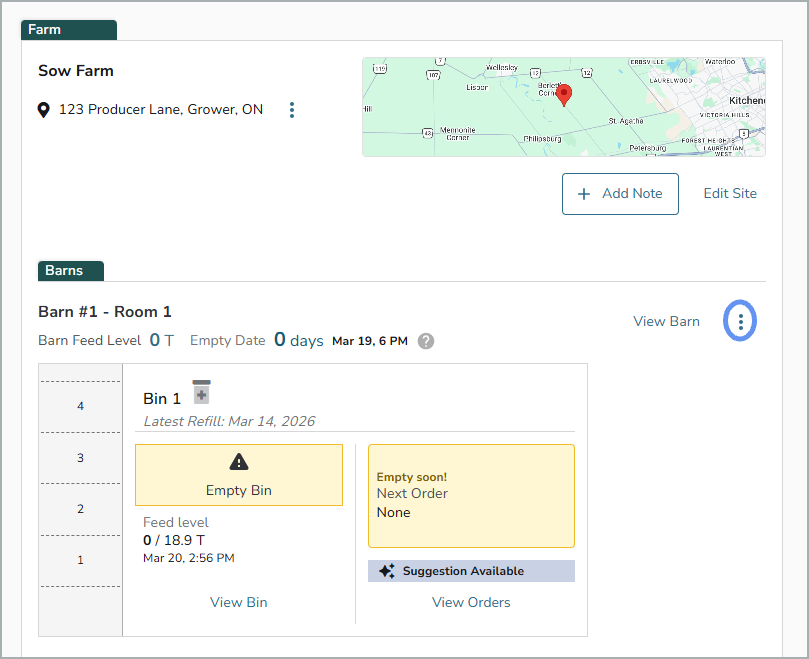The image size is (809, 659).
Task: Click the Empty Bin warning triangle icon
Action: pos(239,462)
